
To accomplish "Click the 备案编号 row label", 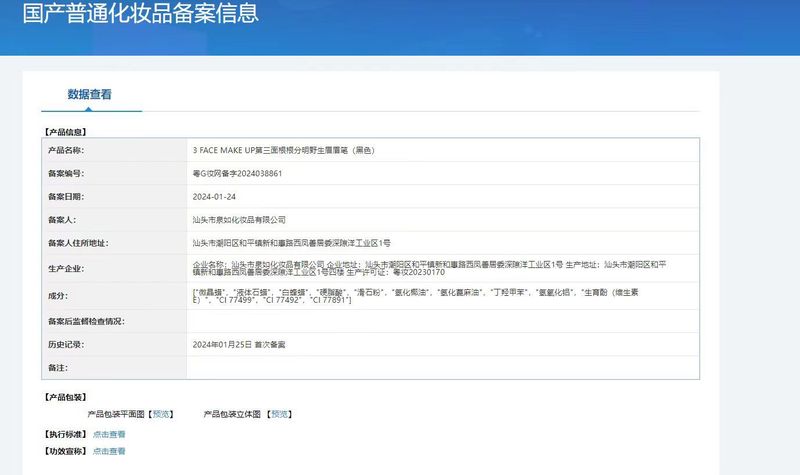I will click(x=66, y=173).
